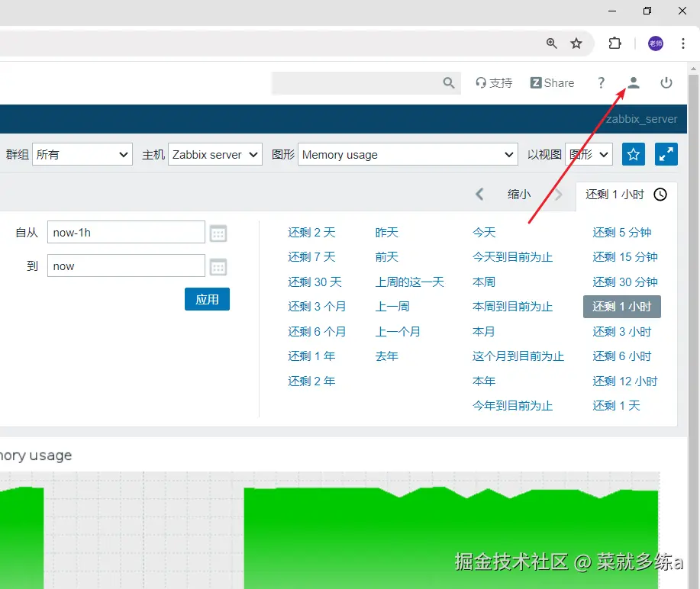Select 还剩 30 天 time range

coord(315,282)
